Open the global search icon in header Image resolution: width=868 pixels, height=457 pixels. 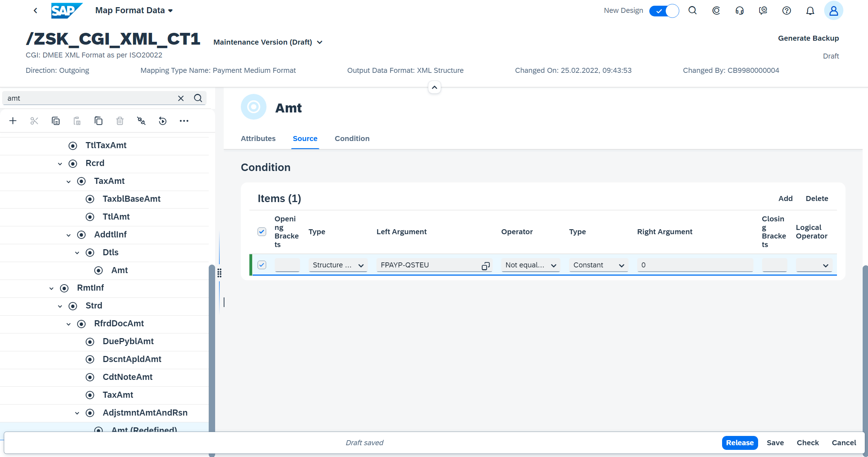(692, 10)
